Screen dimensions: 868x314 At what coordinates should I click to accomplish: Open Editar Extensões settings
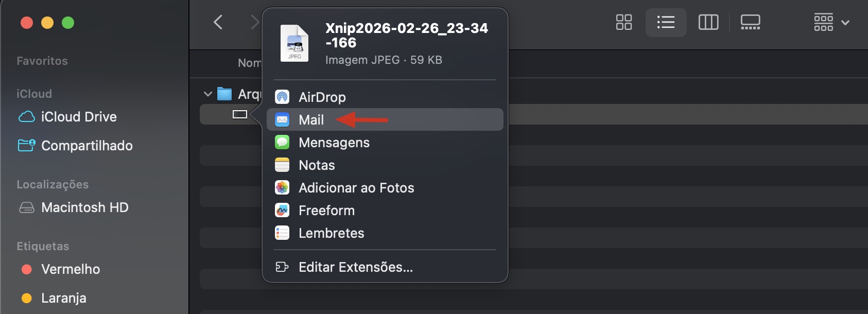pos(355,267)
